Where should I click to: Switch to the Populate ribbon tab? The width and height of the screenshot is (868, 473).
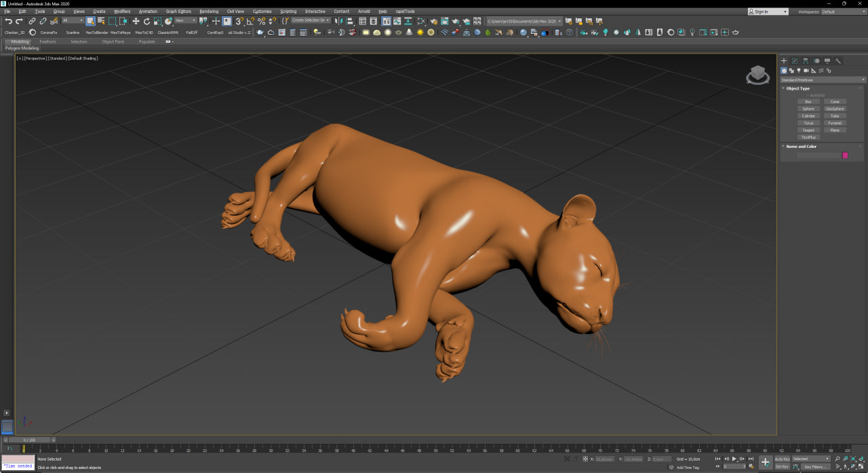(147, 41)
